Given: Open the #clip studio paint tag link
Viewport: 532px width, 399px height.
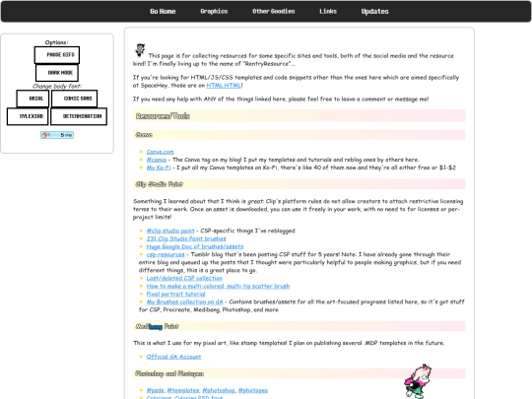Looking at the screenshot, I should click(170, 231).
